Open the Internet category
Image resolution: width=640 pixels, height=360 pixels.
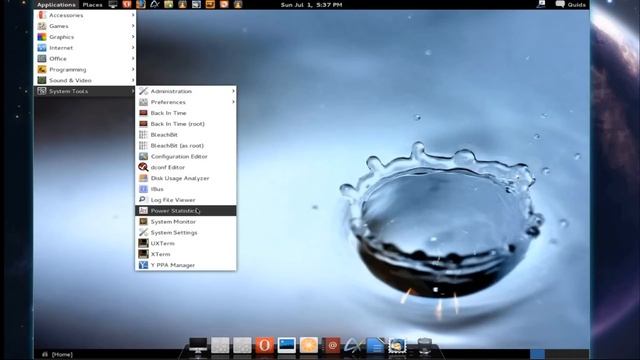pos(85,48)
